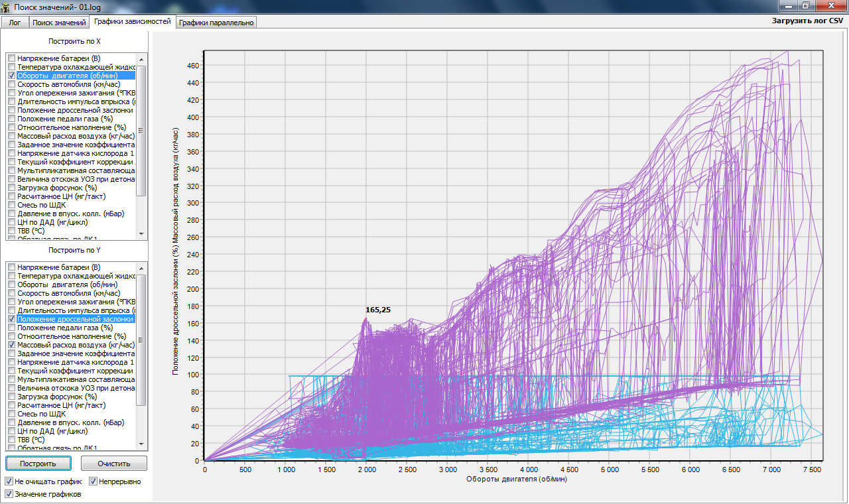Check Давление в впуск. колл. in Y list
The height and width of the screenshot is (504, 849).
[x=11, y=422]
